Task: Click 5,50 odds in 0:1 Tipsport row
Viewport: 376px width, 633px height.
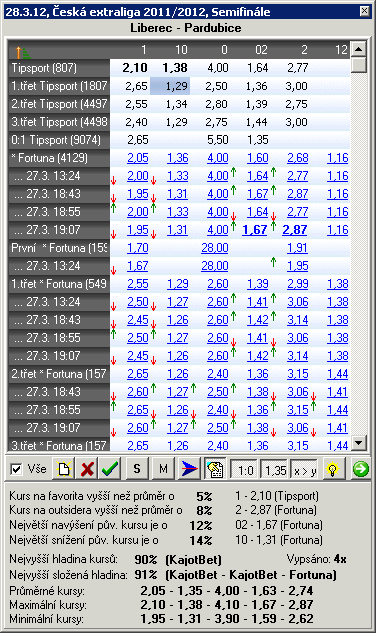Action: tap(218, 140)
